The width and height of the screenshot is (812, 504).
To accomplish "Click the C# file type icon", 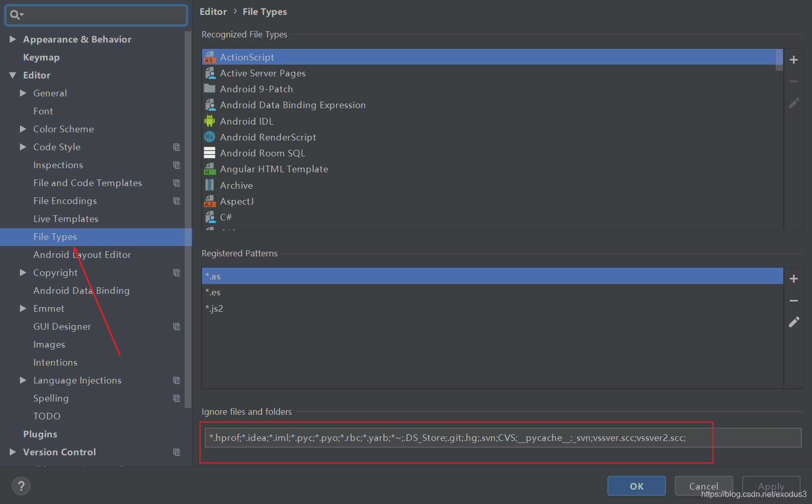I will point(209,217).
